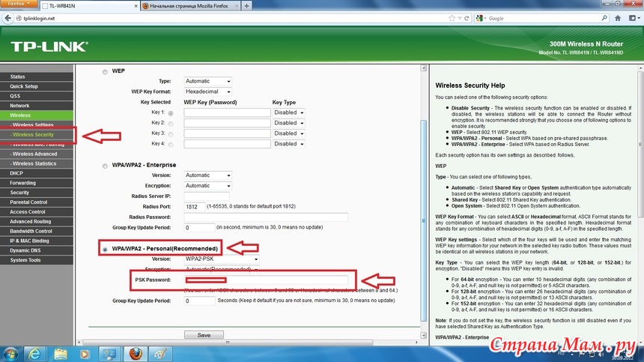The width and height of the screenshot is (644, 362).
Task: Open the Quick Setup menu item
Action: point(37,86)
